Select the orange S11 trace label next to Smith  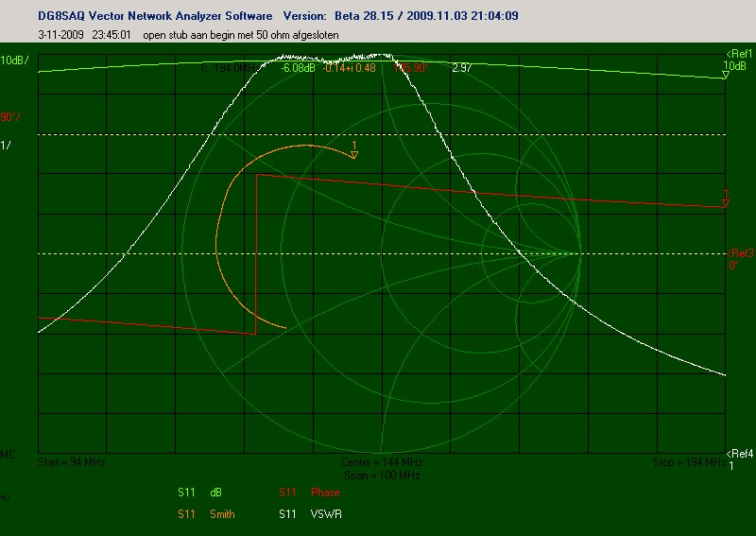186,514
